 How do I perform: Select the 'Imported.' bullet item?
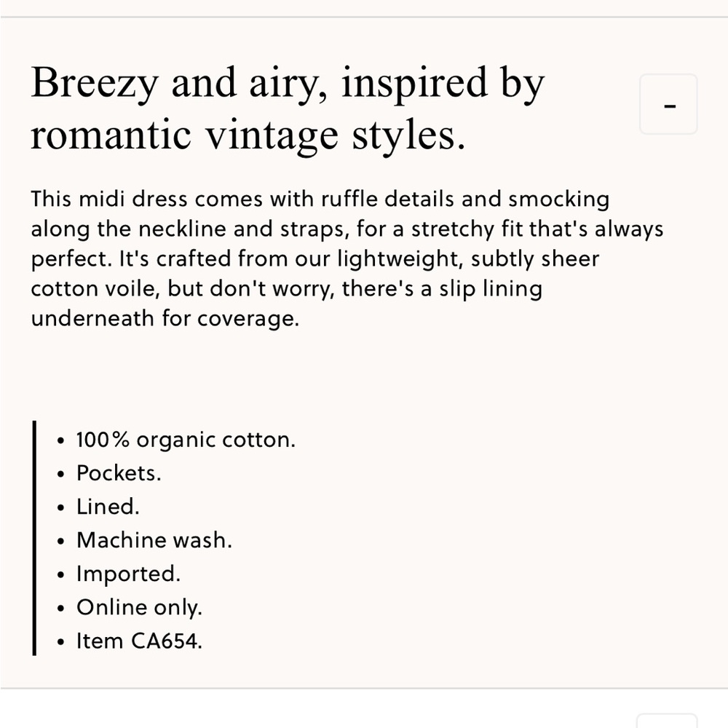click(x=129, y=574)
